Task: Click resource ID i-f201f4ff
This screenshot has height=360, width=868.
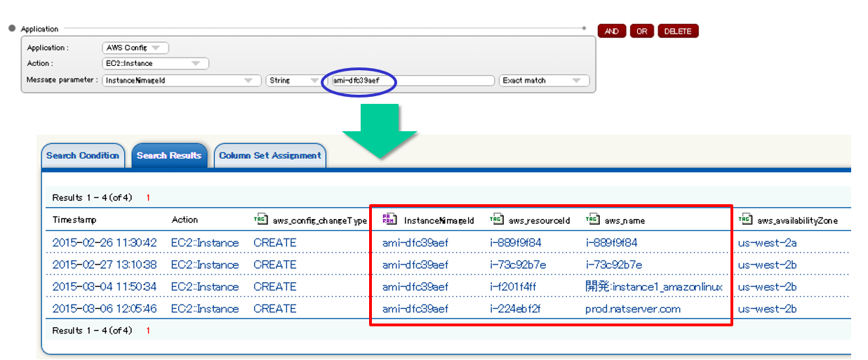Action: pos(514,286)
